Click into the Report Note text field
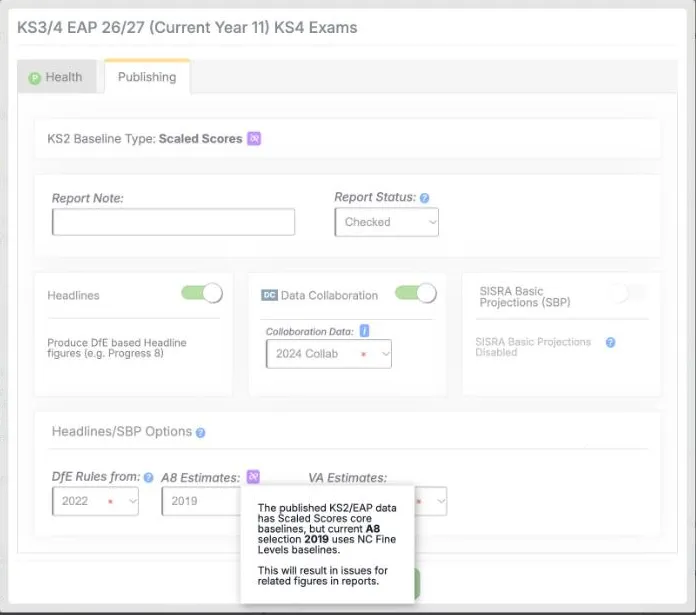This screenshot has width=696, height=615. [174, 222]
